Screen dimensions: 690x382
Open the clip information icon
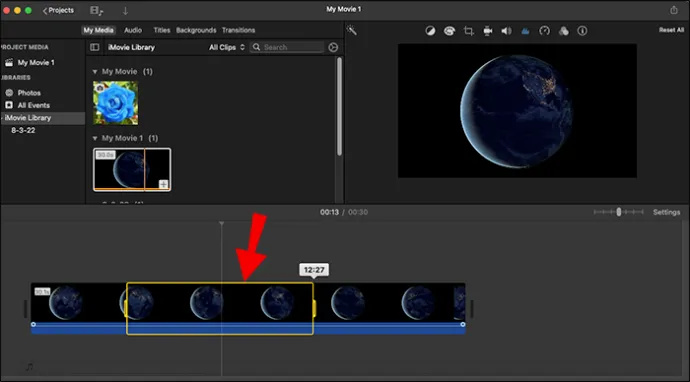click(582, 31)
